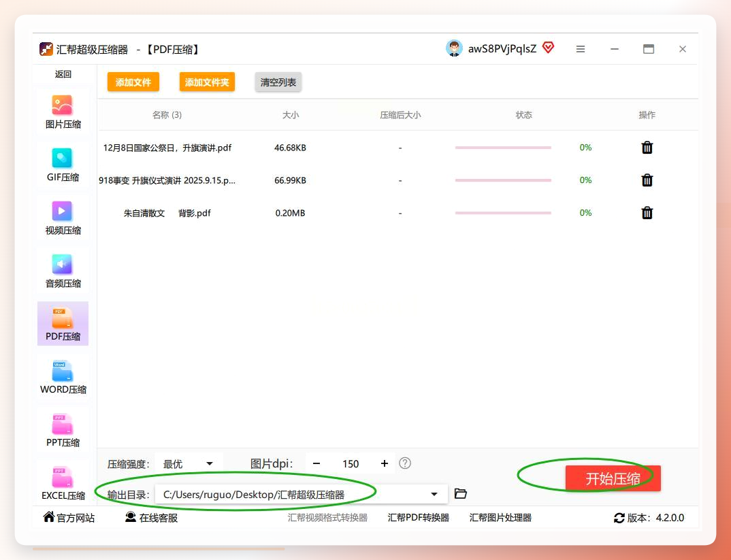
Task: Click the 清空列表 button
Action: tap(278, 82)
